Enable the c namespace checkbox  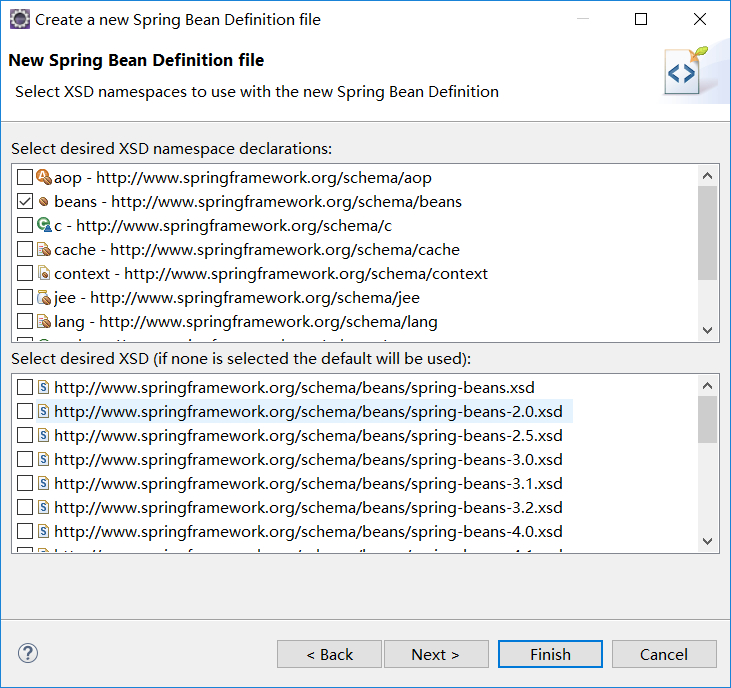(25, 225)
